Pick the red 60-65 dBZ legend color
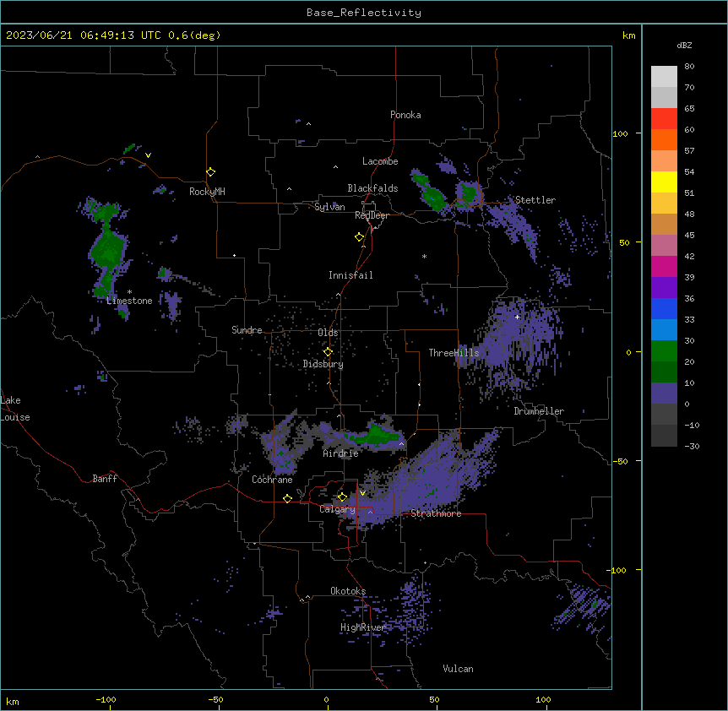 [x=664, y=119]
